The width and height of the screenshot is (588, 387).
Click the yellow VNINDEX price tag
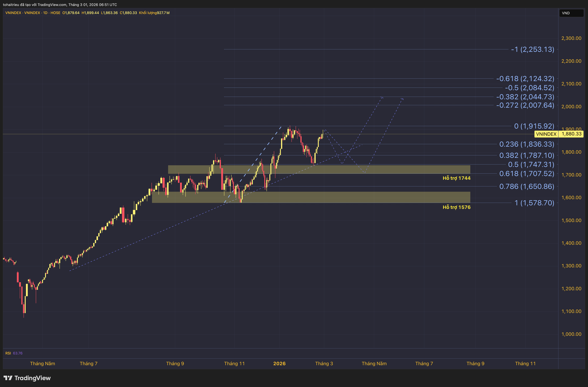pyautogui.click(x=546, y=134)
